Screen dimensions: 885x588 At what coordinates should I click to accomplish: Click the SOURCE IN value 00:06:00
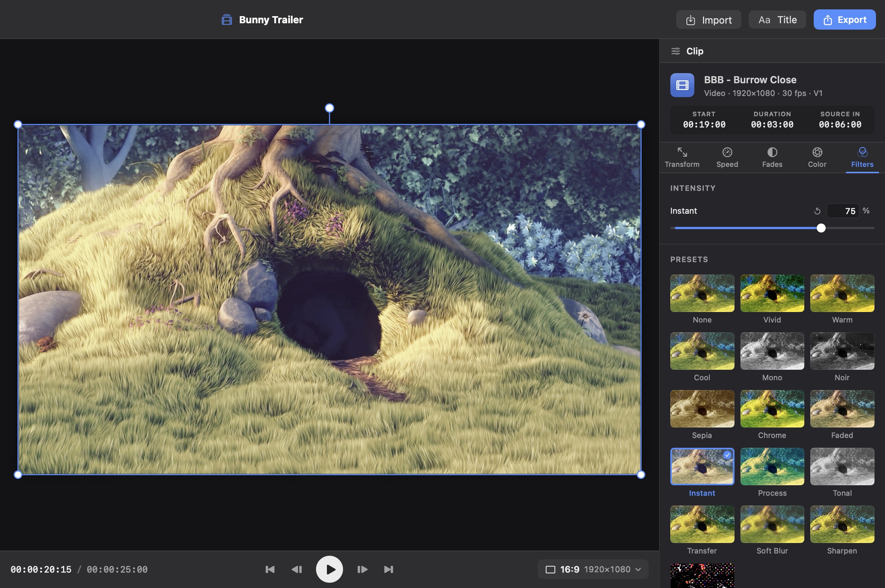coord(840,124)
